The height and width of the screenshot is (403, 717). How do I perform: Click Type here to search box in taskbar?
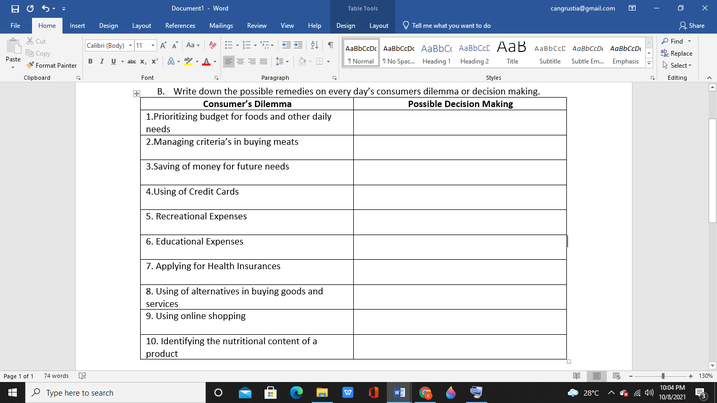(x=114, y=392)
